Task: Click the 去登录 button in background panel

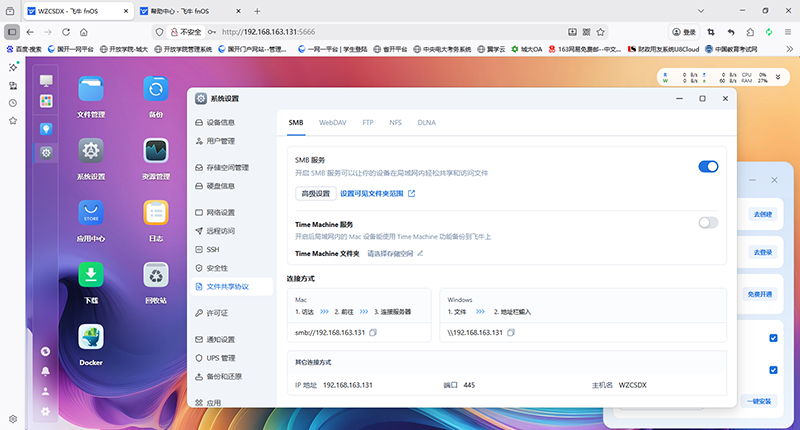Action: tap(763, 252)
